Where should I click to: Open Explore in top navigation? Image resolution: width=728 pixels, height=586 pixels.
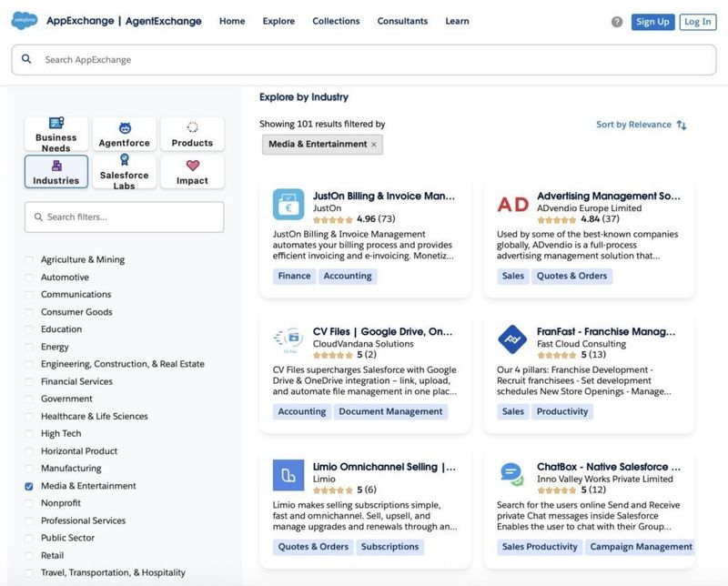(278, 21)
